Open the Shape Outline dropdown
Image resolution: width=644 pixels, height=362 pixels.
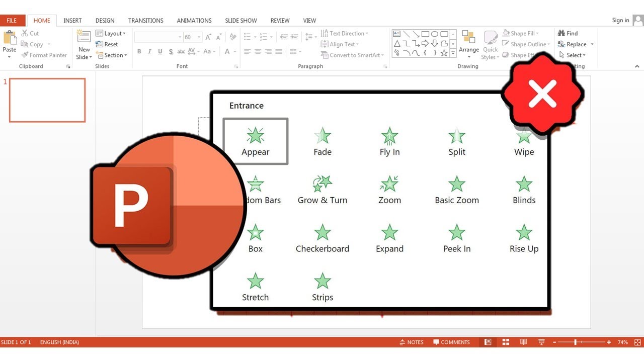click(x=525, y=44)
